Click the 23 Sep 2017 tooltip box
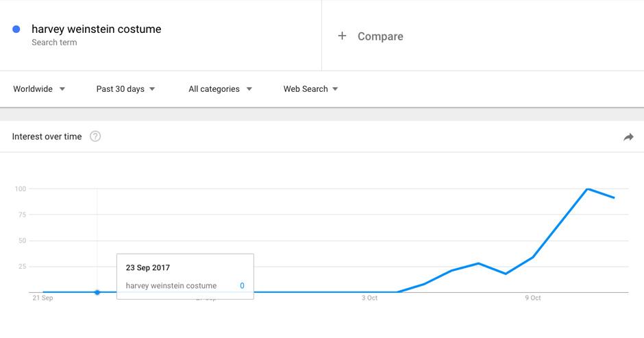The height and width of the screenshot is (338, 644). point(185,276)
